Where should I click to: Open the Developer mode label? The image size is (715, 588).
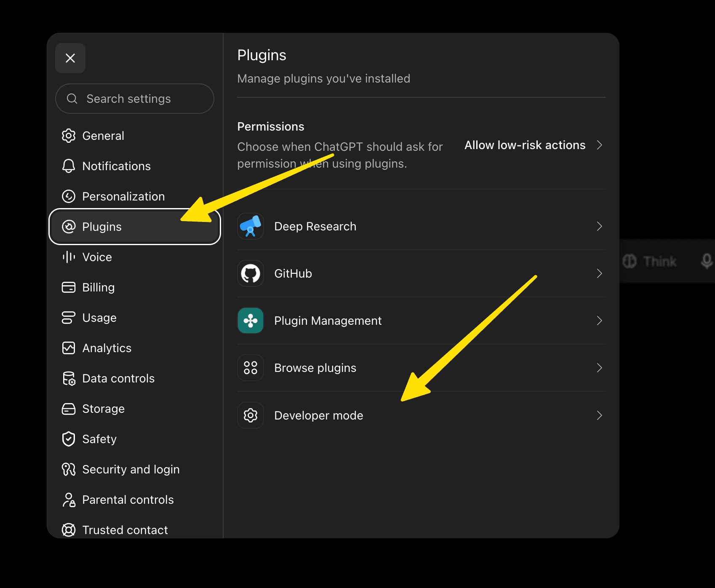coord(319,415)
